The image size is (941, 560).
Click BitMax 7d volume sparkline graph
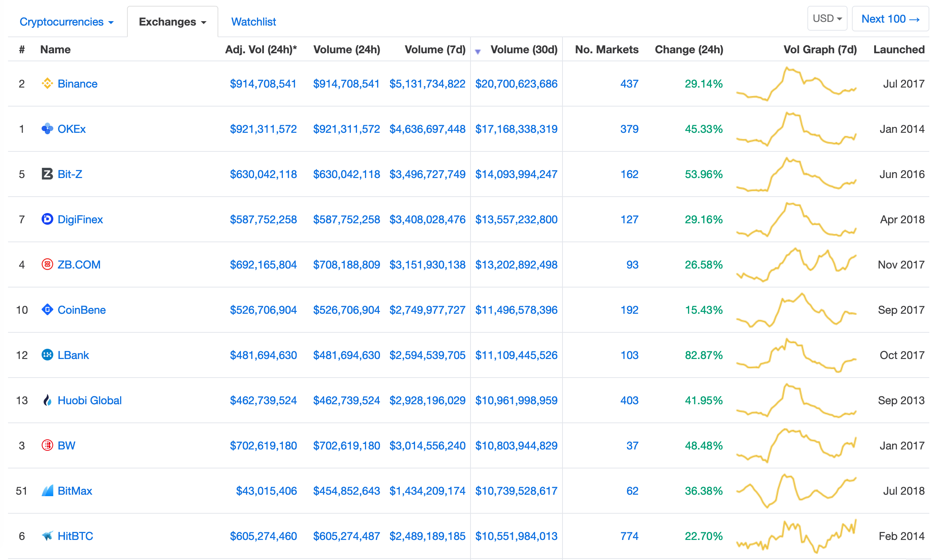pyautogui.click(x=796, y=491)
